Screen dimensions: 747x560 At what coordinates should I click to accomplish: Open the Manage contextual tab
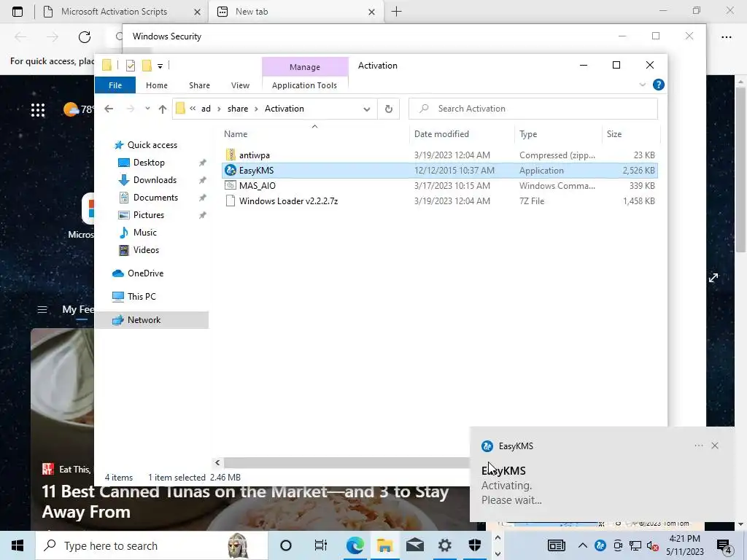click(305, 67)
